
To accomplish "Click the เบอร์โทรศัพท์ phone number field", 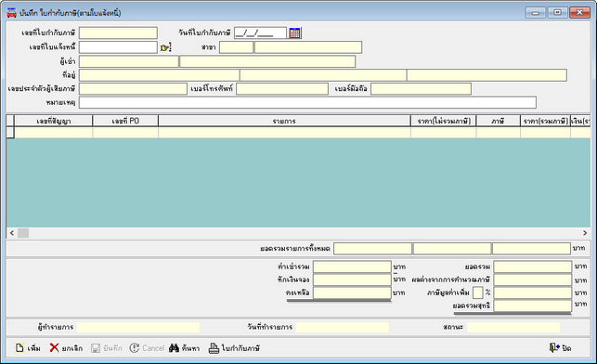I will (x=282, y=89).
